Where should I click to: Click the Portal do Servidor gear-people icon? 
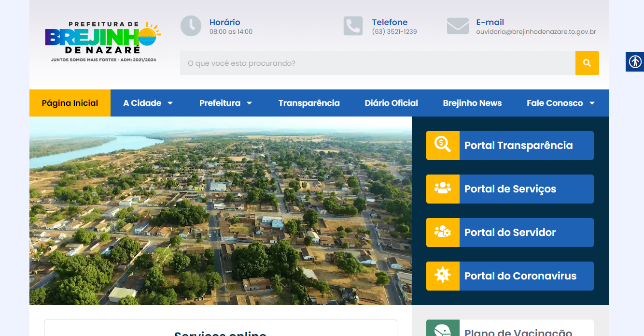(443, 232)
